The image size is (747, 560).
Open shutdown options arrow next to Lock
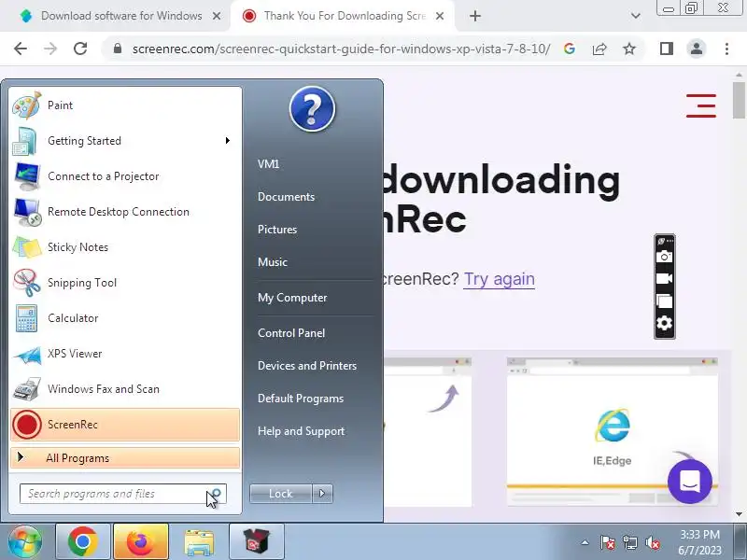point(322,494)
